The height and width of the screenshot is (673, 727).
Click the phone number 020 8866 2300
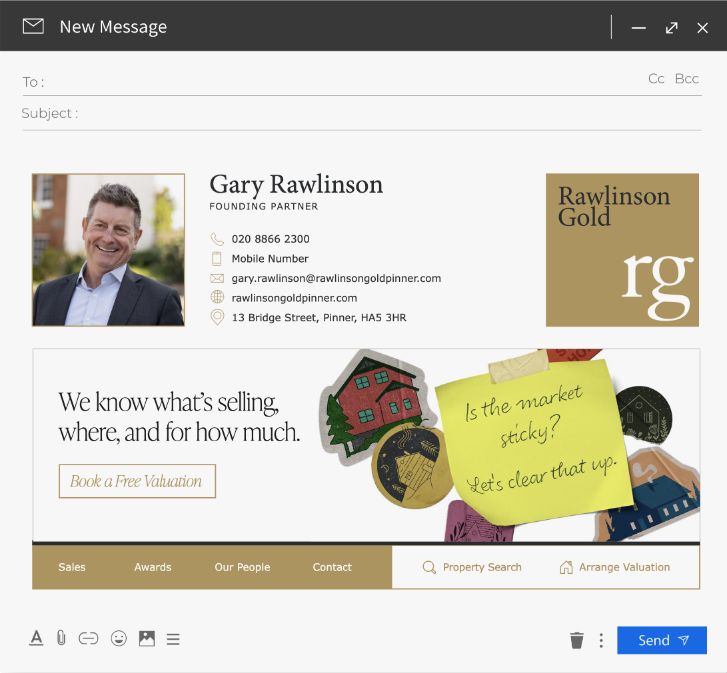click(270, 239)
